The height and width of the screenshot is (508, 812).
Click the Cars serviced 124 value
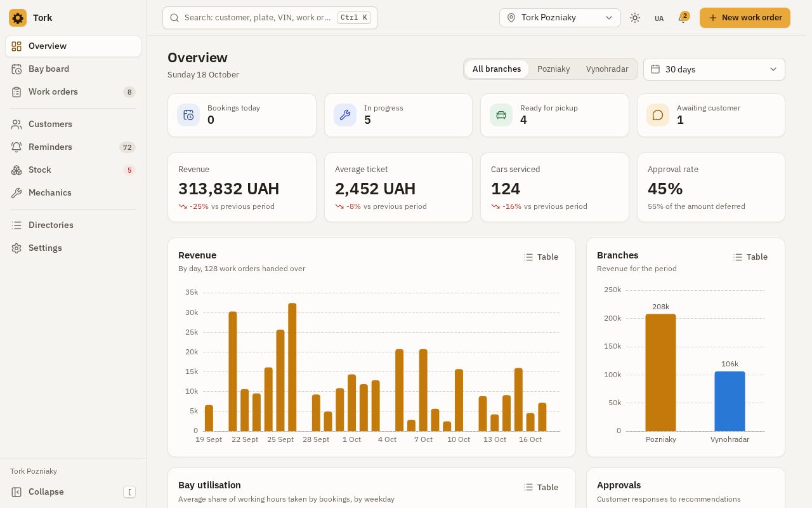(506, 189)
